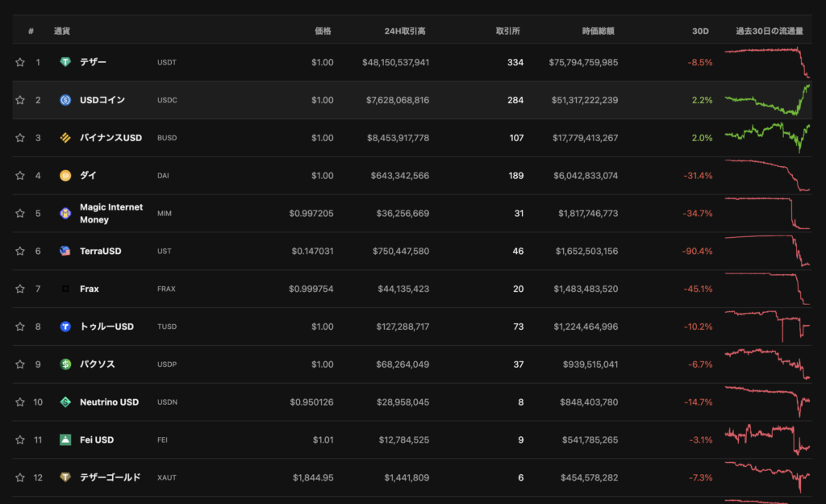Open the USDコイン coin page link
826x504 pixels.
tap(102, 100)
